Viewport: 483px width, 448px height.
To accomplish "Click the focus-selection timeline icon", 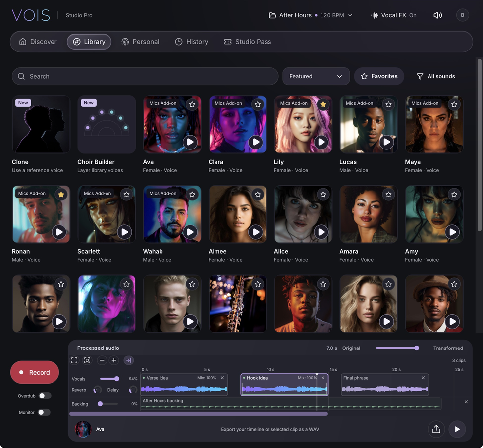I will [x=88, y=360].
